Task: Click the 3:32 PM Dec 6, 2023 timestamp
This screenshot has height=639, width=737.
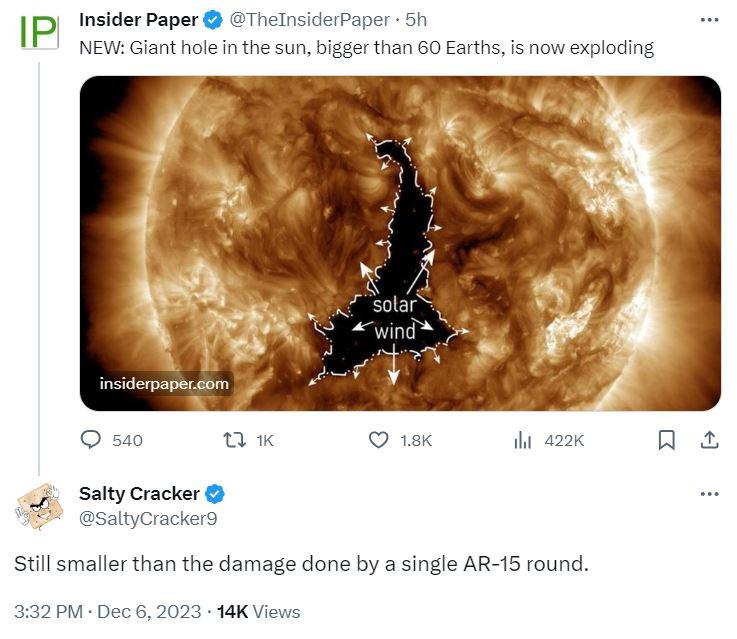Action: [x=108, y=612]
